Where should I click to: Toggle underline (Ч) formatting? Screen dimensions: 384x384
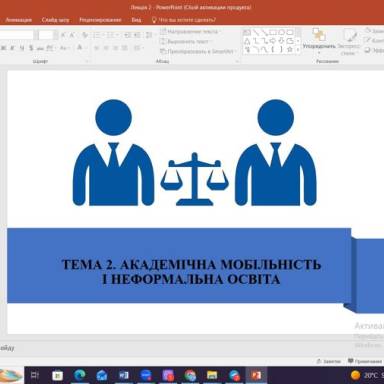[22, 48]
